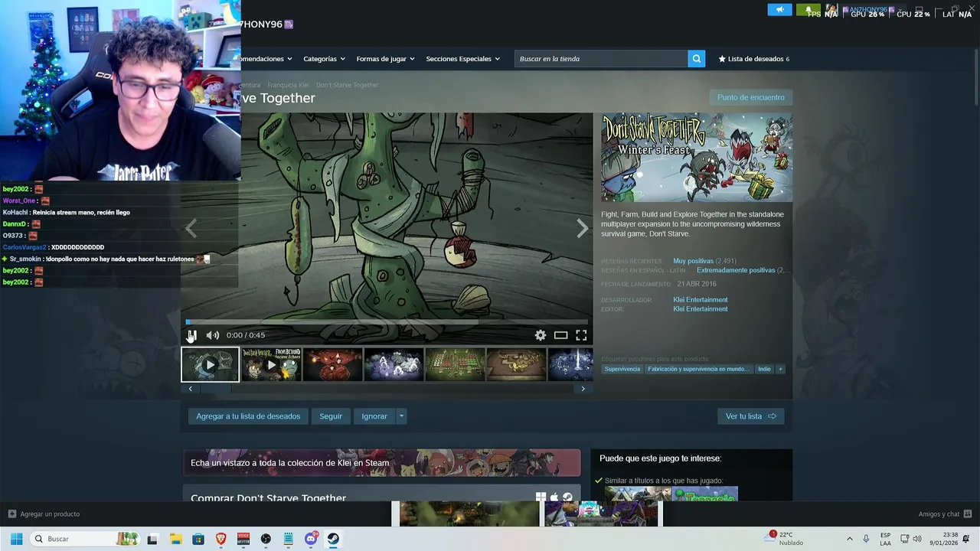Open the Punto de encuentro hub
The width and height of the screenshot is (980, 551).
pos(751,97)
